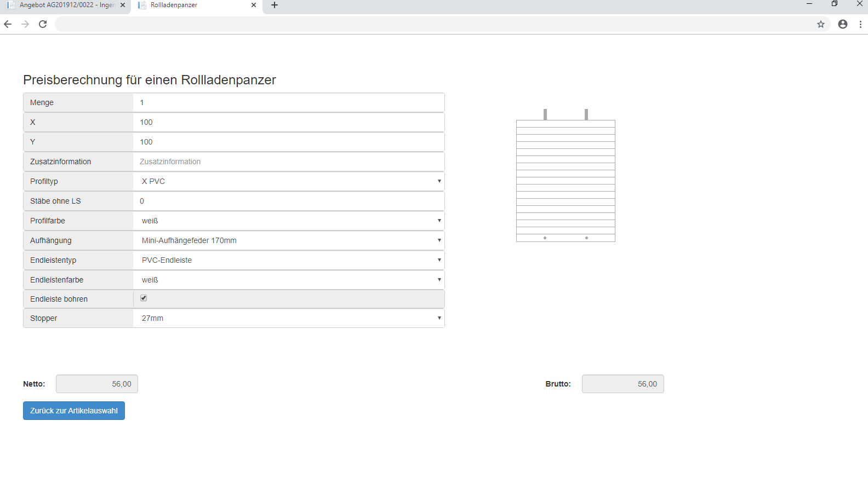Click the page heading Preisberechnung für einen Rollladenpanzer
Screen dimensions: 868x484
tap(150, 80)
